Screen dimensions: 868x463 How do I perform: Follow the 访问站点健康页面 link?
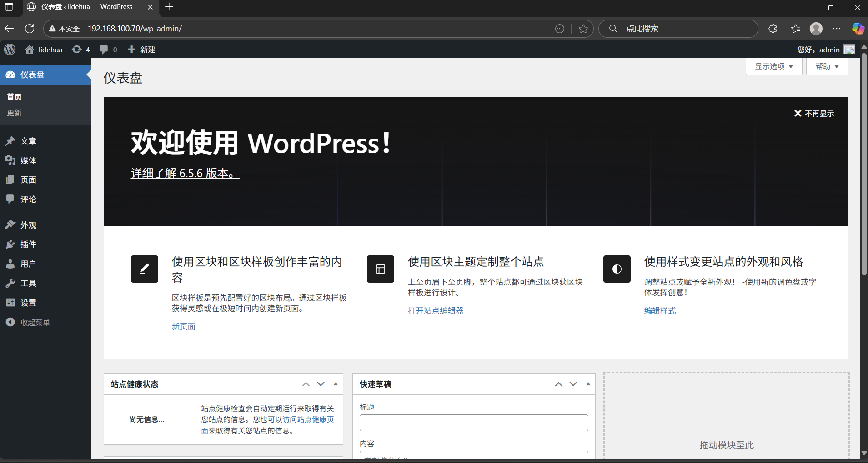[308, 419]
